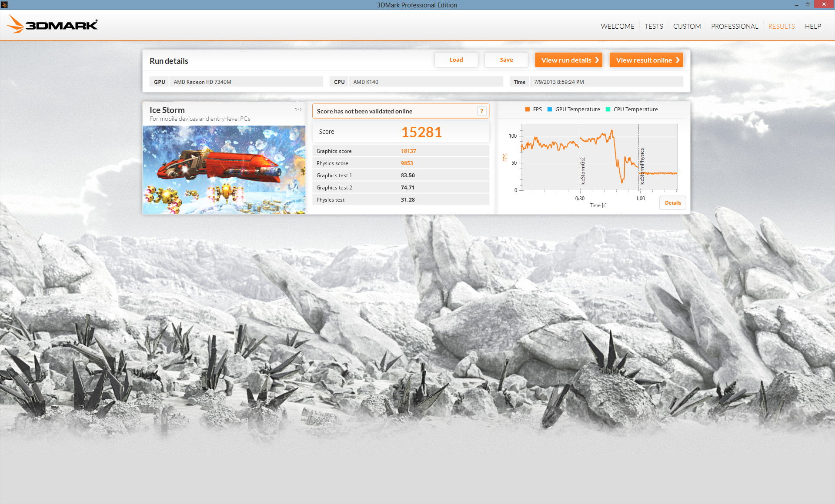Switch to the TESTS tab
This screenshot has height=504, width=835.
[x=654, y=27]
